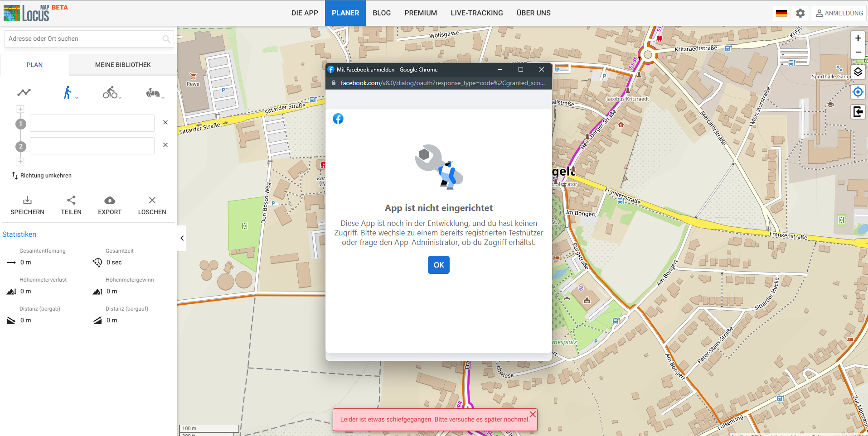Center map on my location

pyautogui.click(x=858, y=92)
